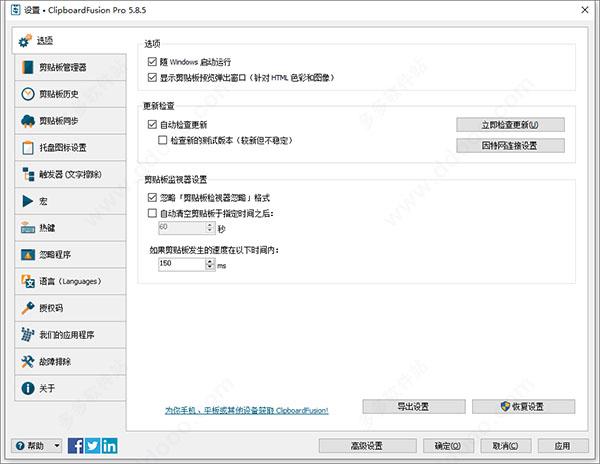600x464 pixels.
Task: Open 高级设置 button
Action: [367, 446]
